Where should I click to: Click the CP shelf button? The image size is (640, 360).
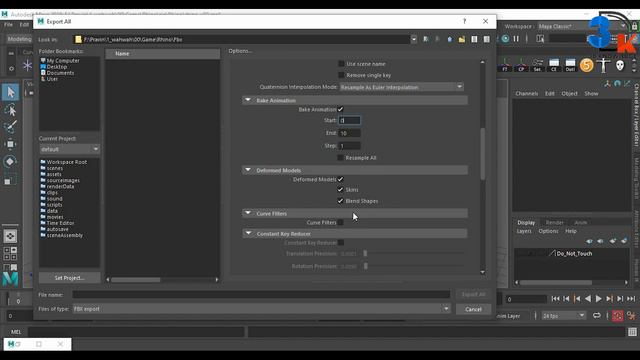pos(521,65)
